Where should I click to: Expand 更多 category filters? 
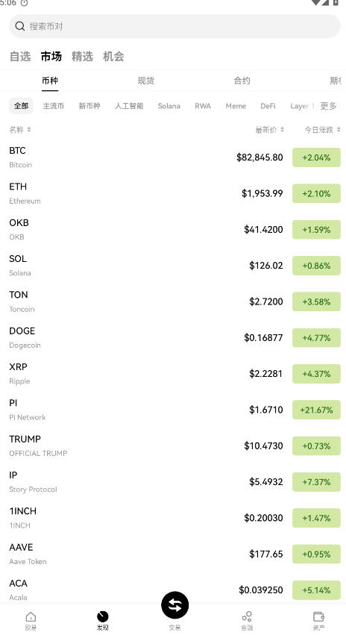[328, 106]
